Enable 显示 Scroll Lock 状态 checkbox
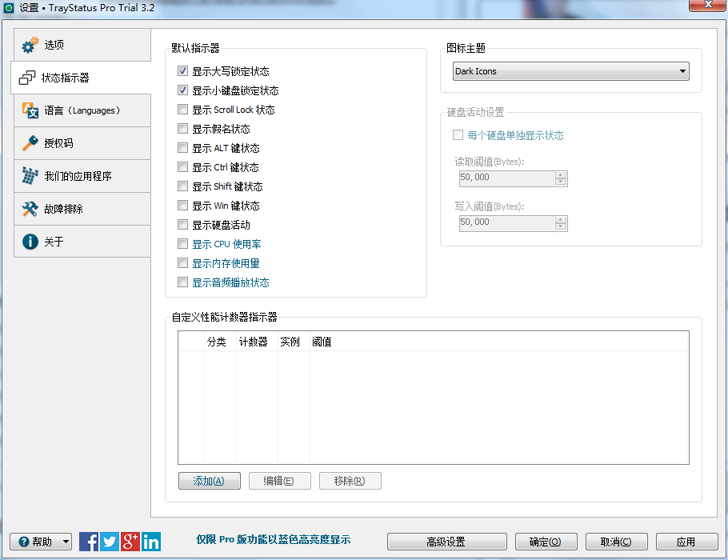The width and height of the screenshot is (728, 560). [x=183, y=109]
